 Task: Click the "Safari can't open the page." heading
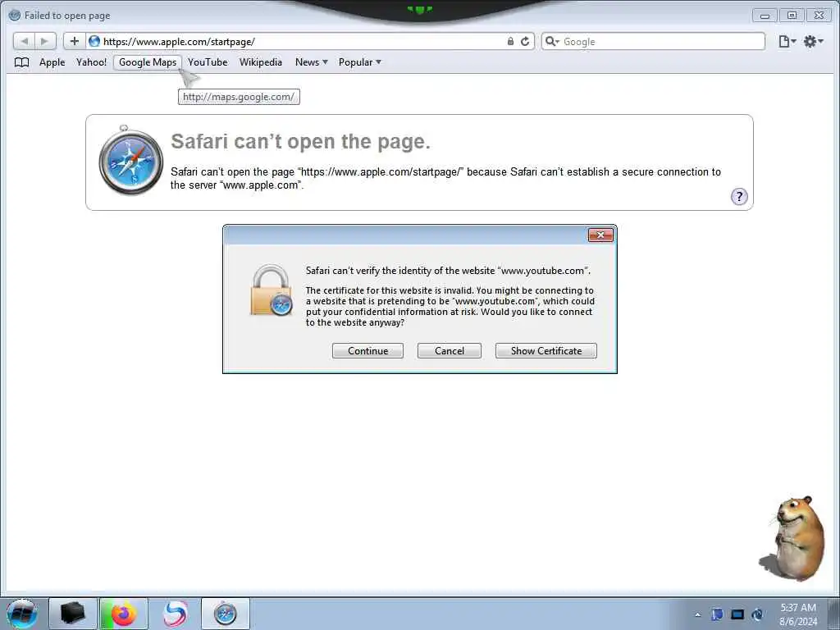(300, 141)
